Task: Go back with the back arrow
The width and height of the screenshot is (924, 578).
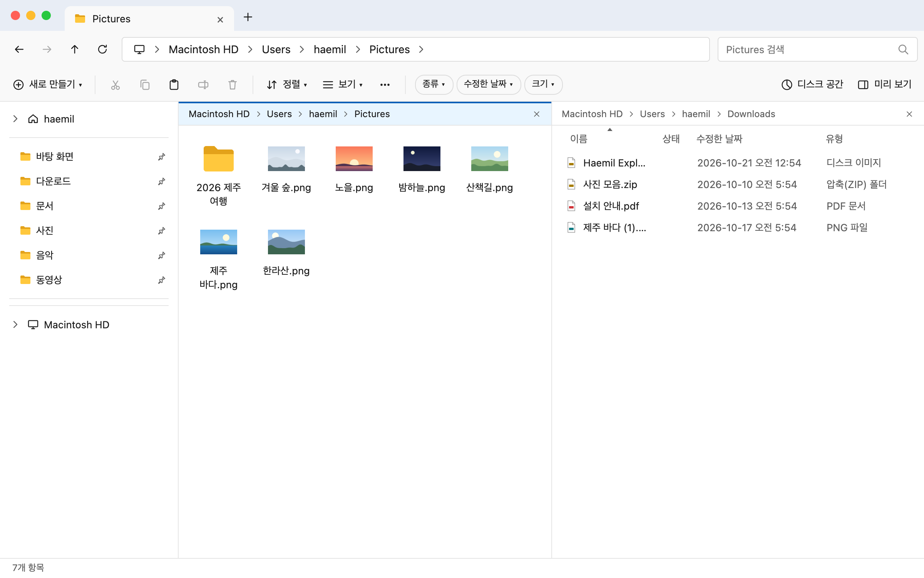Action: tap(19, 49)
